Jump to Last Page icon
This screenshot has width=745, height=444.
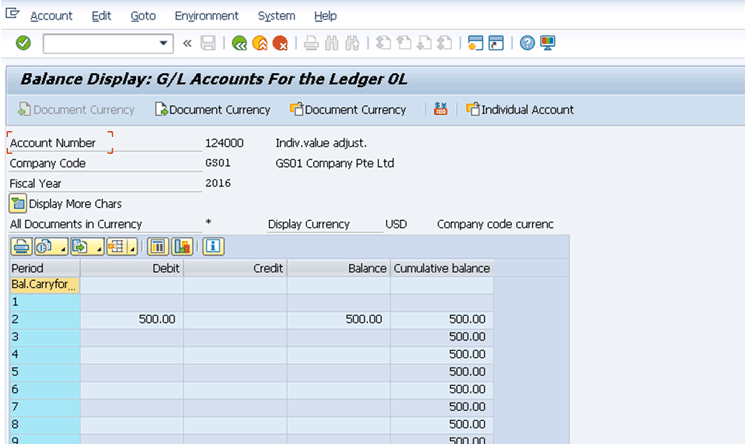coord(444,43)
